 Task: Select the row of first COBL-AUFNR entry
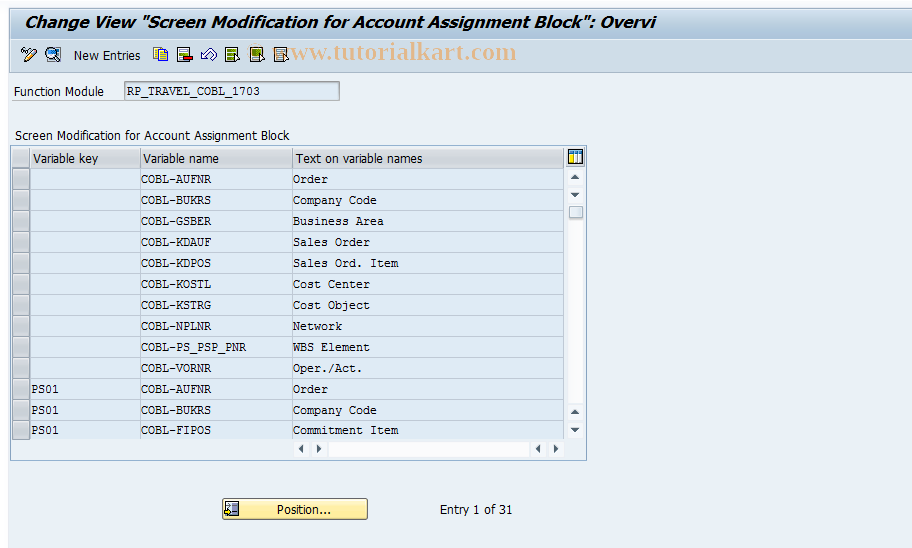[x=21, y=179]
